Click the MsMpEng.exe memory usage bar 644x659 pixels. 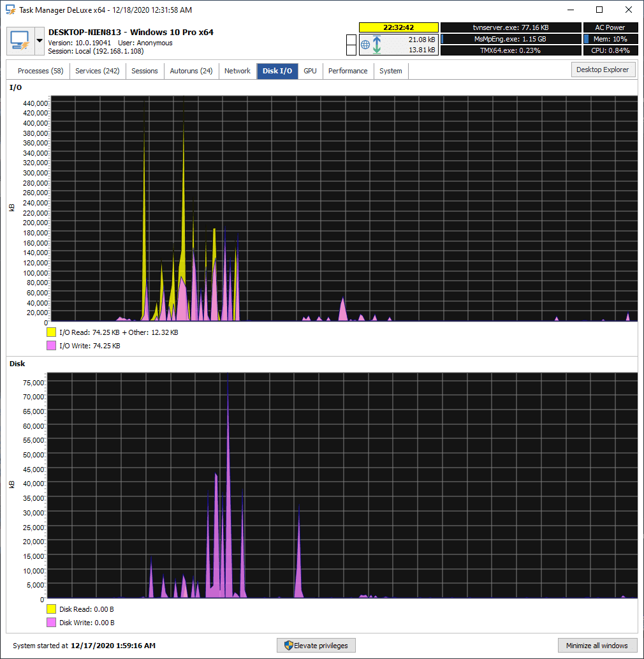[x=511, y=39]
